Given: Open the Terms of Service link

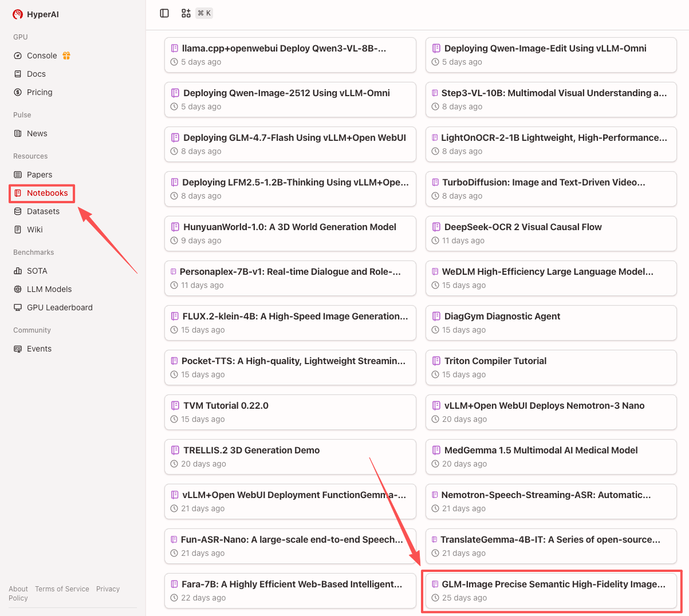Looking at the screenshot, I should click(x=62, y=589).
